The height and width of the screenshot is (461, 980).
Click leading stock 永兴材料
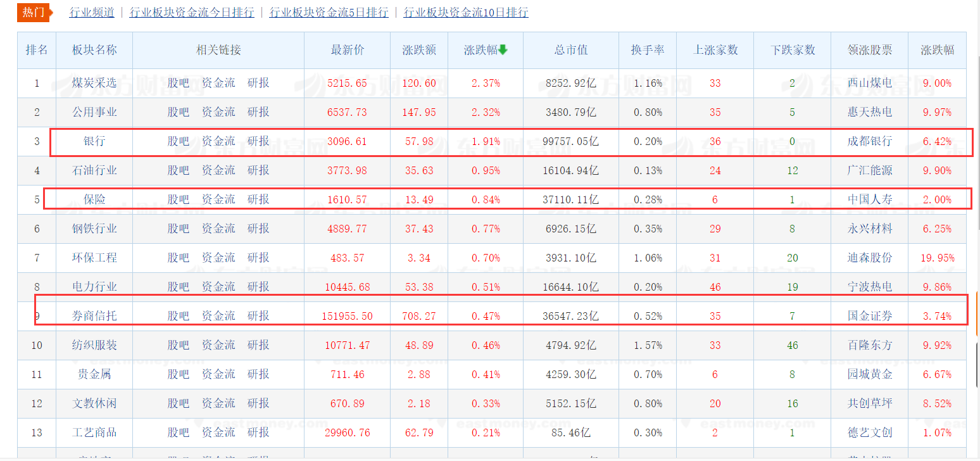click(x=870, y=229)
